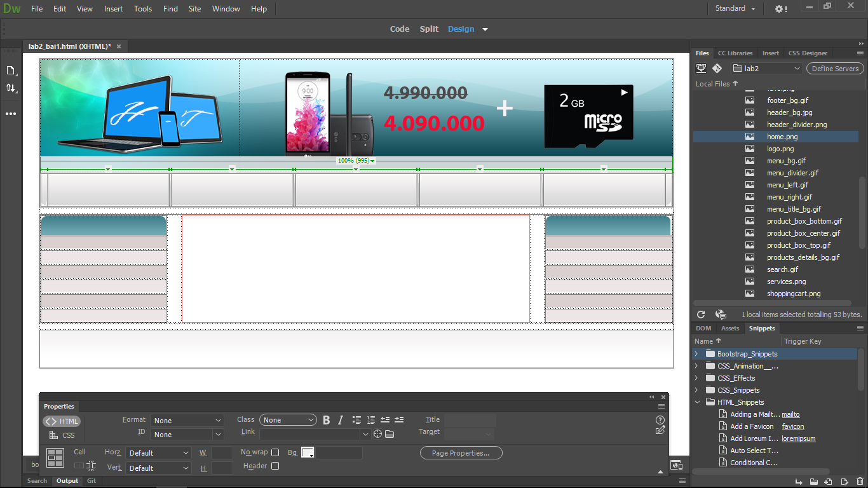This screenshot has height=488, width=868.
Task: Click the Page Properties button
Action: (x=461, y=453)
